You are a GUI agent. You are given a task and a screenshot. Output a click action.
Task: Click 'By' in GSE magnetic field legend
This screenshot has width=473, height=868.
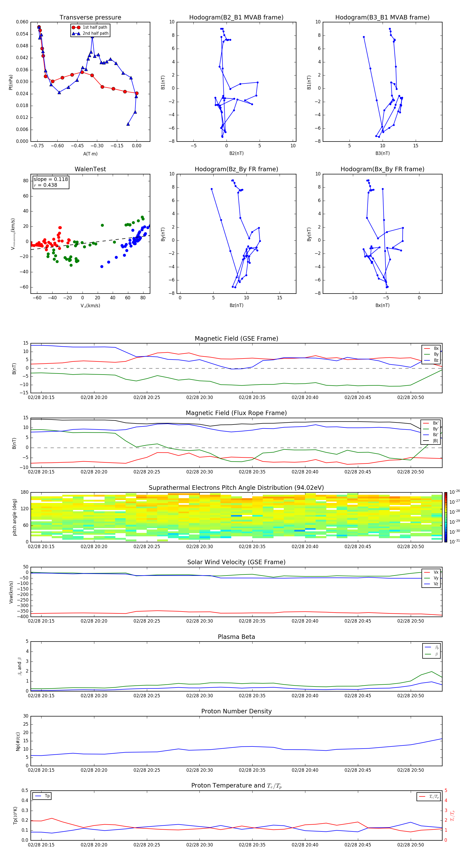click(431, 354)
